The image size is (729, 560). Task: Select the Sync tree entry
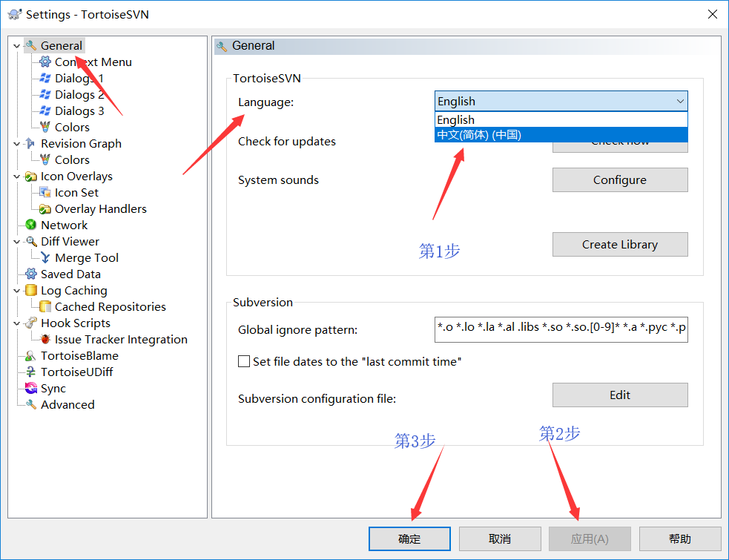pos(53,389)
